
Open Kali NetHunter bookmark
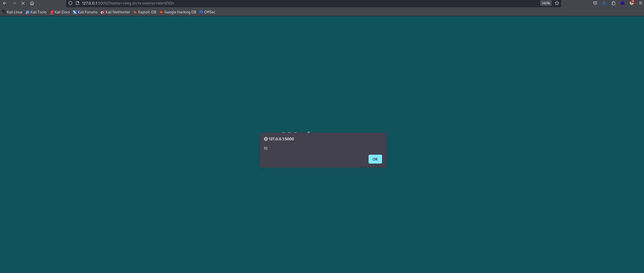115,12
